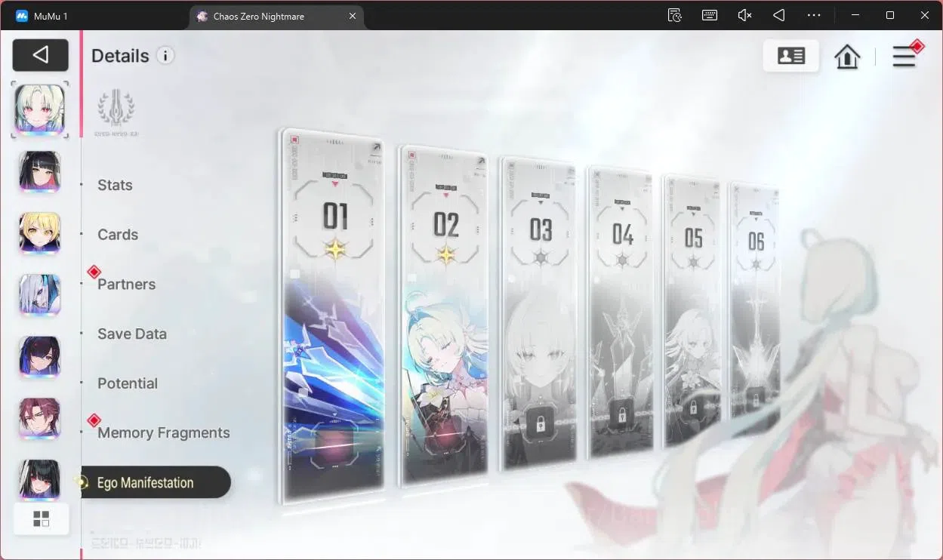This screenshot has height=560, width=943.
Task: Click the gold star on card 01
Action: click(x=335, y=250)
